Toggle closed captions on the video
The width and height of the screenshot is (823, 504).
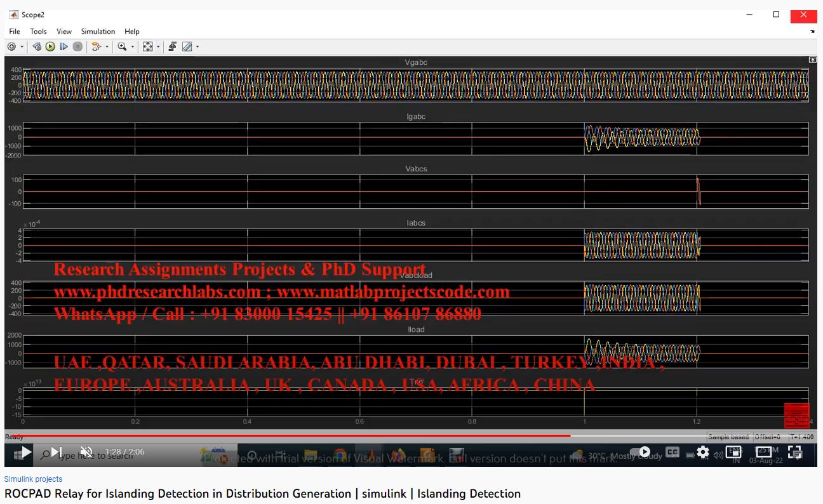pyautogui.click(x=672, y=453)
